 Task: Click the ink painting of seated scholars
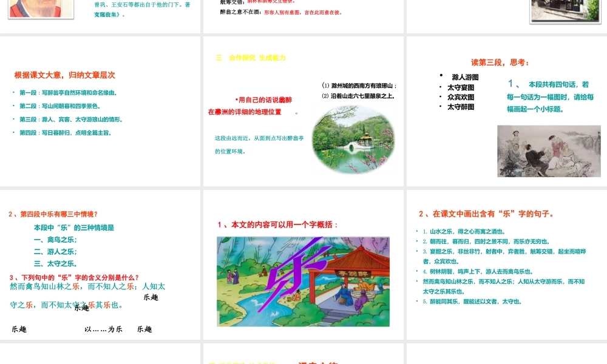[549, 151]
